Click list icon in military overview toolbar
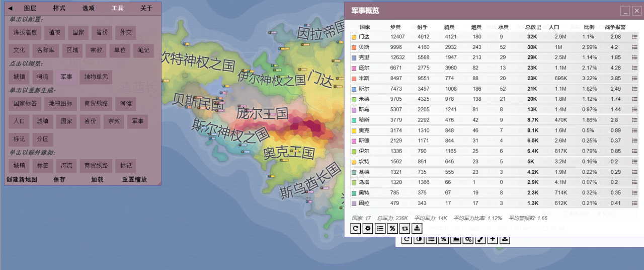The width and height of the screenshot is (644, 270). pos(380,229)
